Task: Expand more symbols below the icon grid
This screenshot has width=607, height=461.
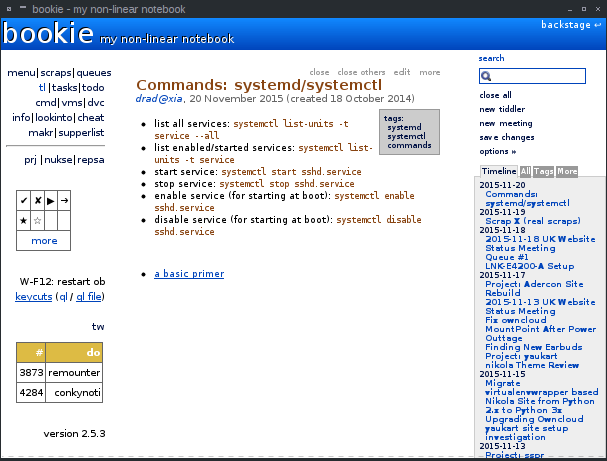Action: click(x=44, y=241)
